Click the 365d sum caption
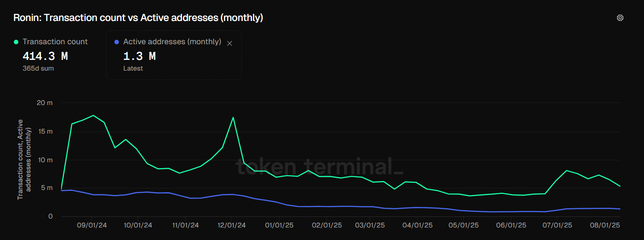This screenshot has width=644, height=240. pyautogui.click(x=38, y=68)
